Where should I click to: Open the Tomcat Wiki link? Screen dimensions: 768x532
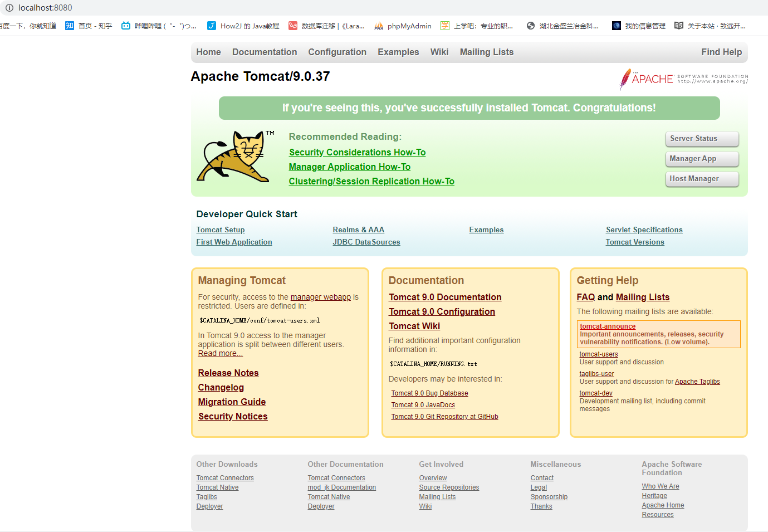[x=414, y=326]
